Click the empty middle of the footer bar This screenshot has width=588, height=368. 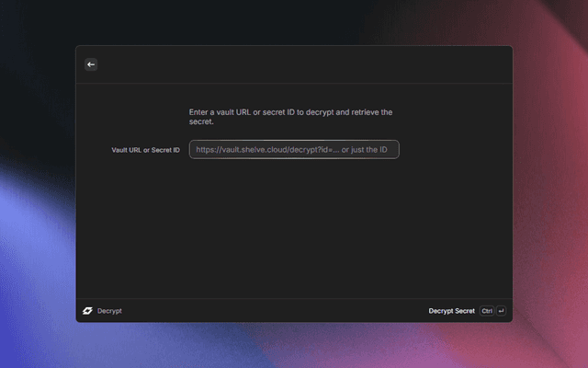tap(276, 311)
